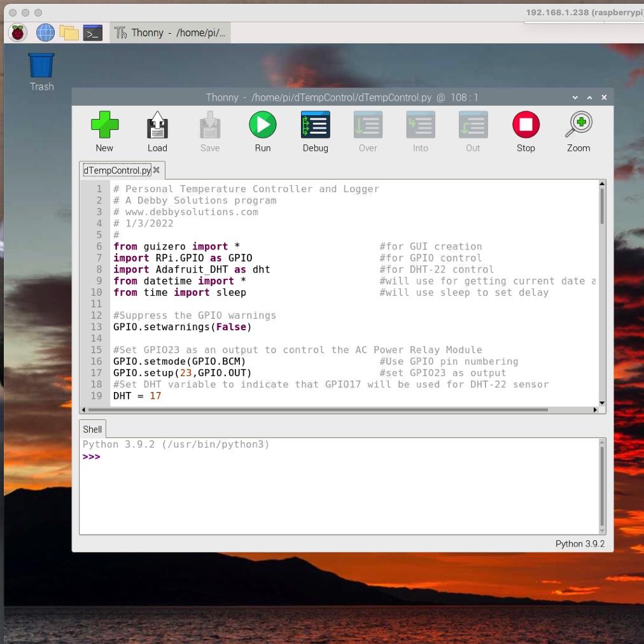Switch to the dTempControl.py editor tab
The image size is (644, 644).
click(x=117, y=170)
